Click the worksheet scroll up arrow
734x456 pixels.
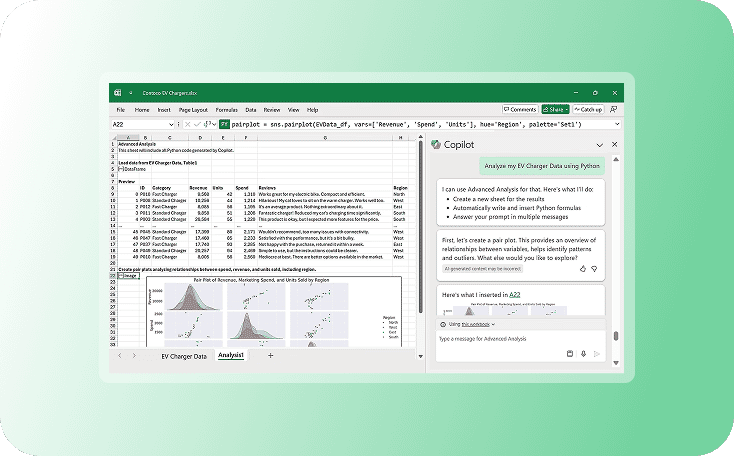click(420, 137)
